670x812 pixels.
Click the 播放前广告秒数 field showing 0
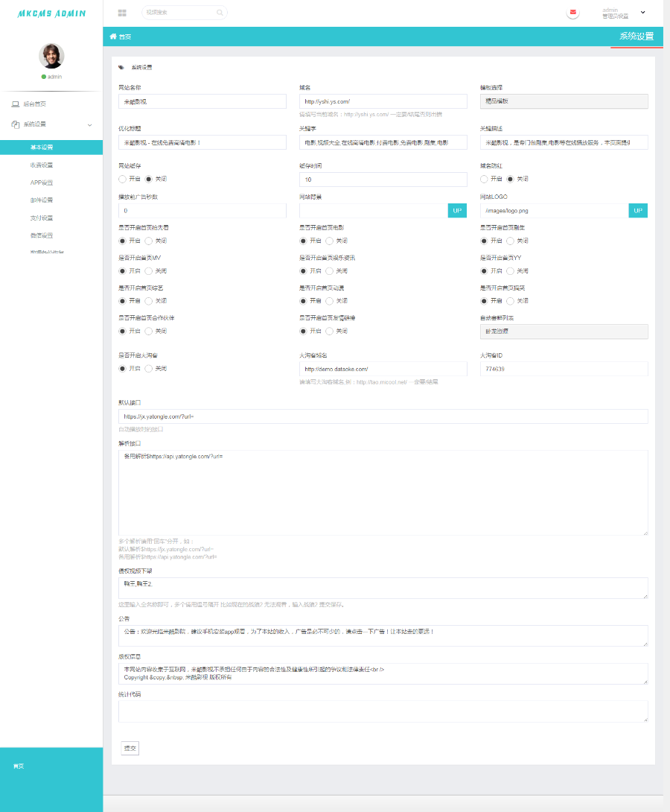202,211
